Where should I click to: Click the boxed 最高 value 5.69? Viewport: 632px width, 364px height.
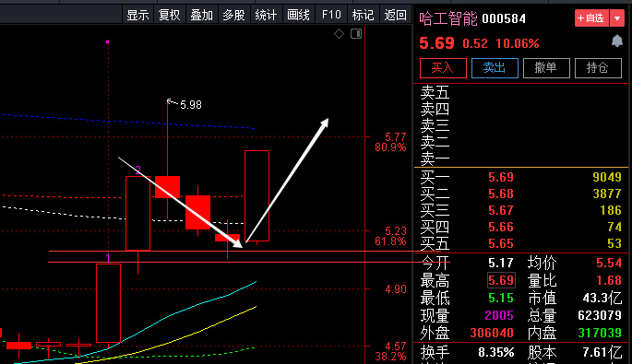(x=501, y=280)
